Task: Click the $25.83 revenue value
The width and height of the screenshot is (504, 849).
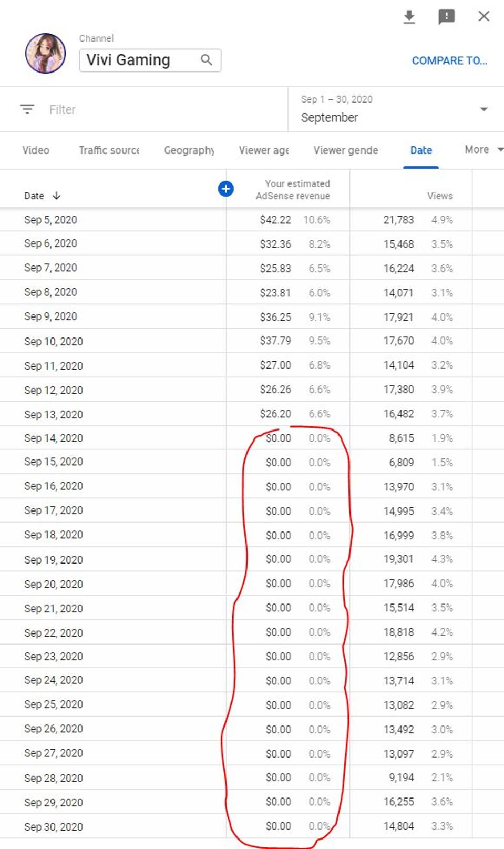Action: pyautogui.click(x=275, y=269)
